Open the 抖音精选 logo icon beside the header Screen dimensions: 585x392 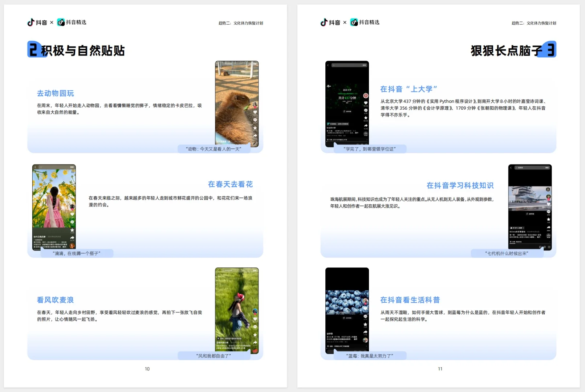click(62, 22)
